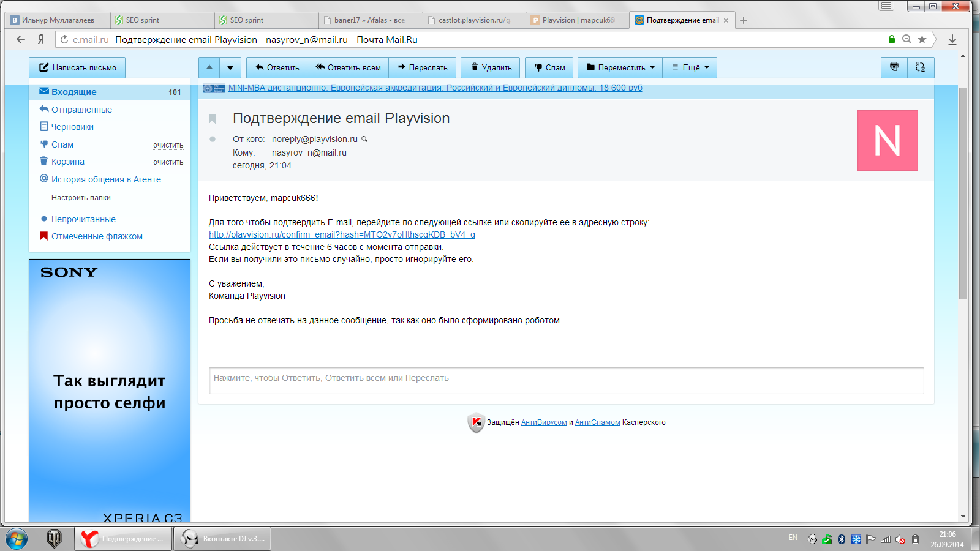Click the volume speaker tray icon
Image resolution: width=980 pixels, height=551 pixels.
click(900, 539)
